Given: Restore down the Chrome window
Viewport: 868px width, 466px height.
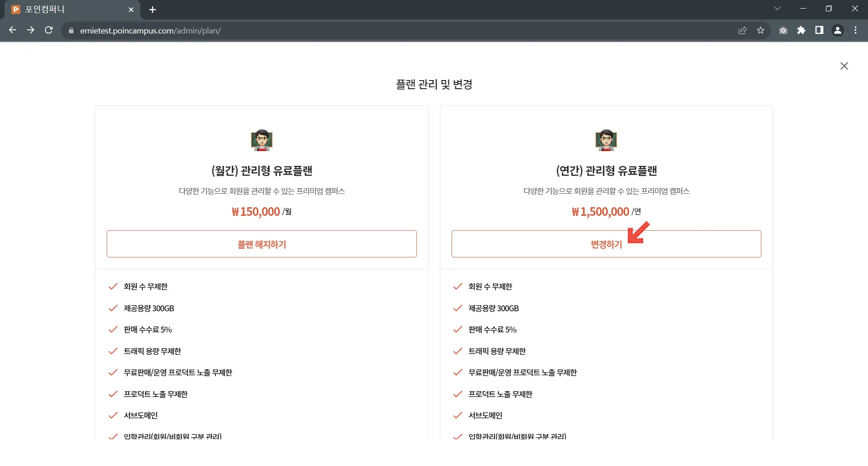Looking at the screenshot, I should click(x=829, y=9).
